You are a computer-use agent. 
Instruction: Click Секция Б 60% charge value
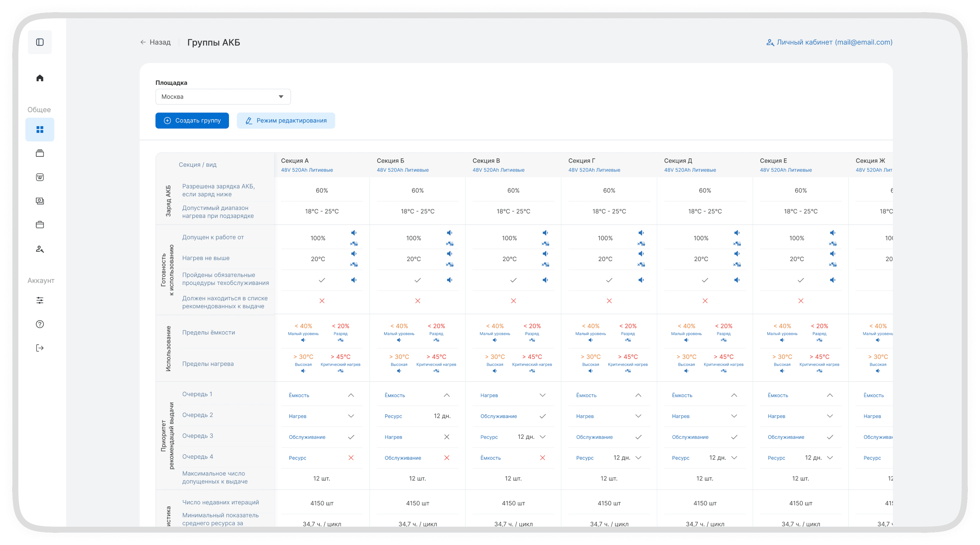[x=418, y=191]
